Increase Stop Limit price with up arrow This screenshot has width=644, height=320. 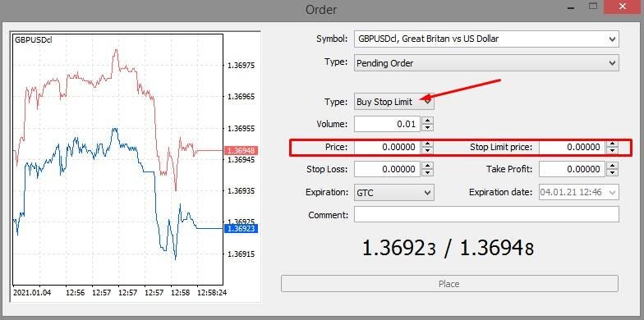coord(613,144)
